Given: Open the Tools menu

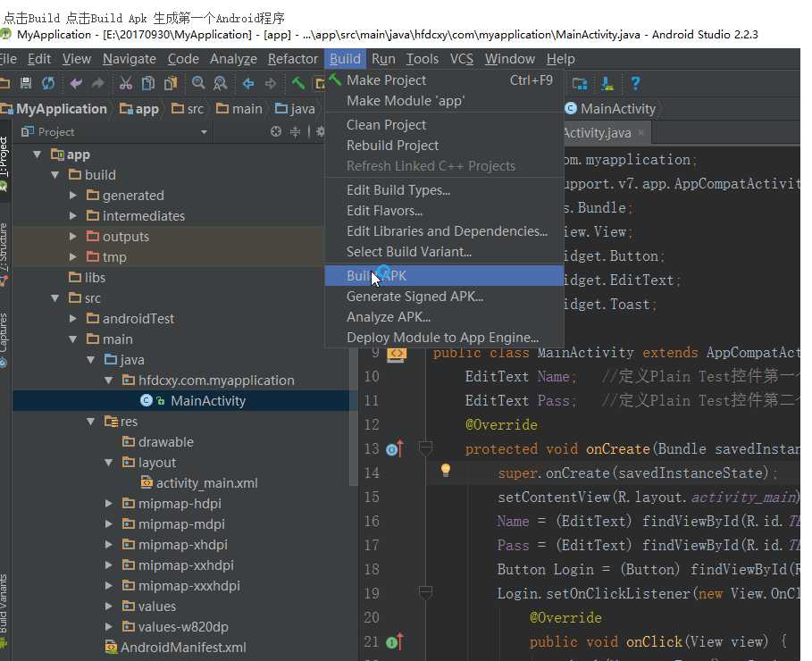Looking at the screenshot, I should pos(422,59).
